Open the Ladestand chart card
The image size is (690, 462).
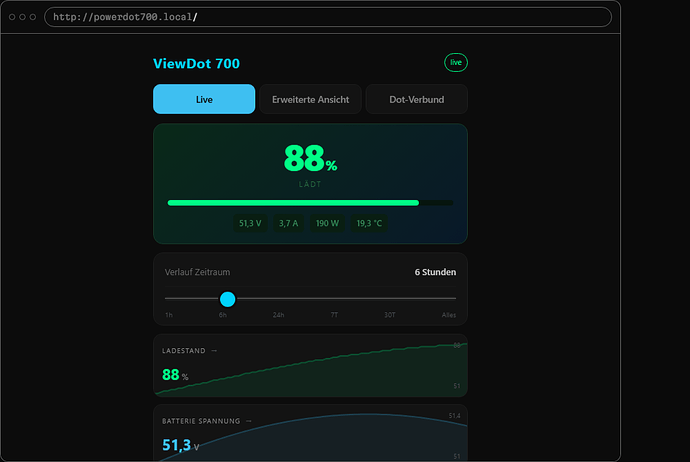click(310, 366)
